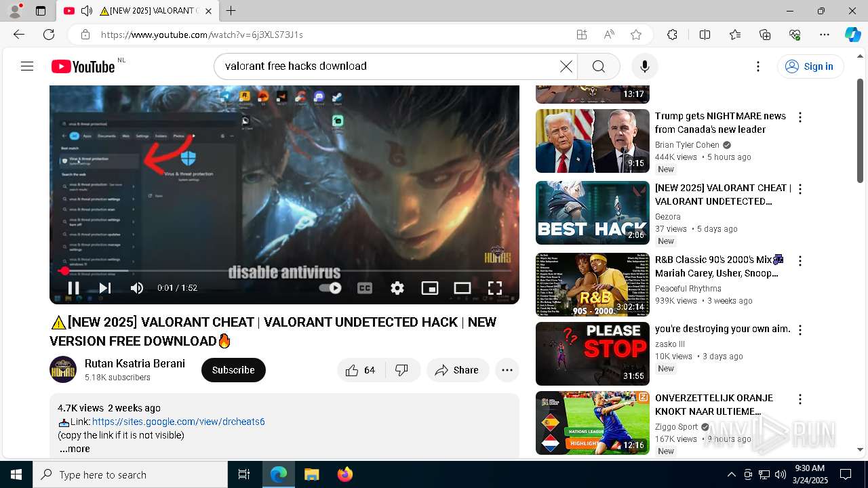Share the video
868x488 pixels.
pos(458,370)
